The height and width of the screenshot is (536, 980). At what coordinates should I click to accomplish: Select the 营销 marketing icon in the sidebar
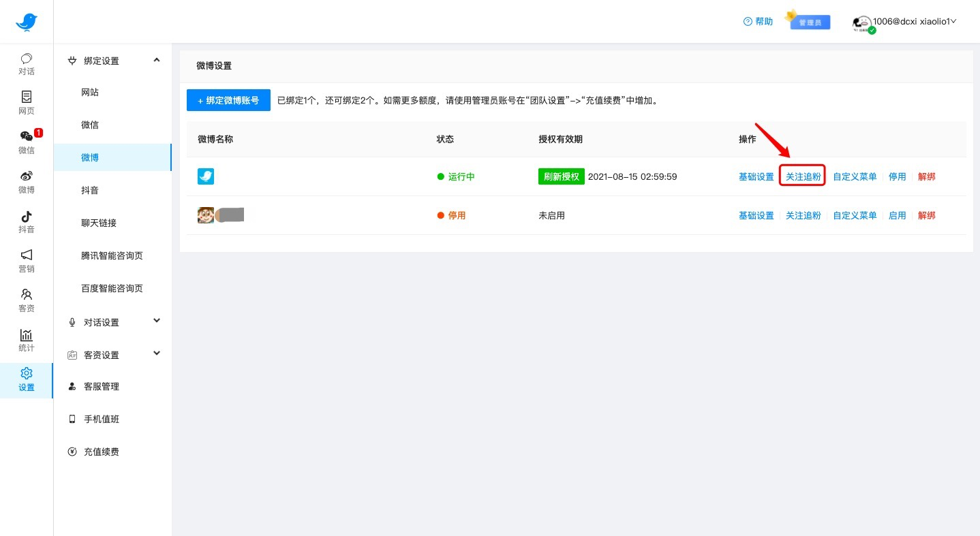click(26, 259)
